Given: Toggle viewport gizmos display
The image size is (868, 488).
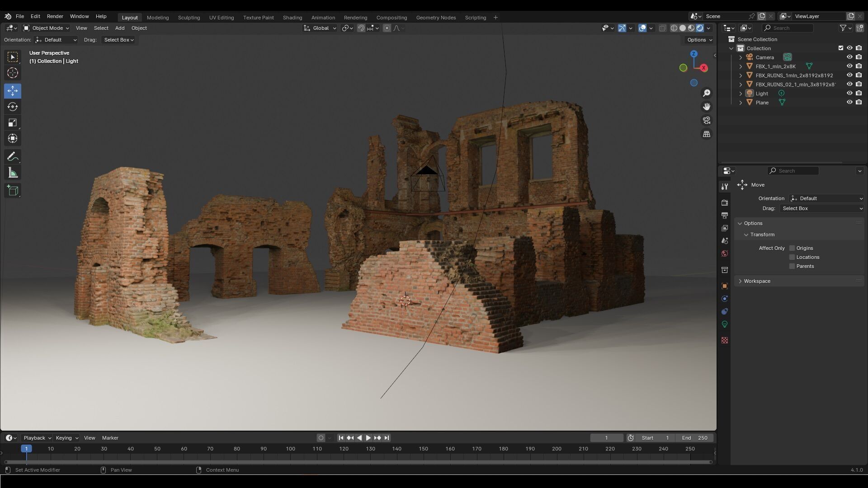Looking at the screenshot, I should [x=622, y=28].
